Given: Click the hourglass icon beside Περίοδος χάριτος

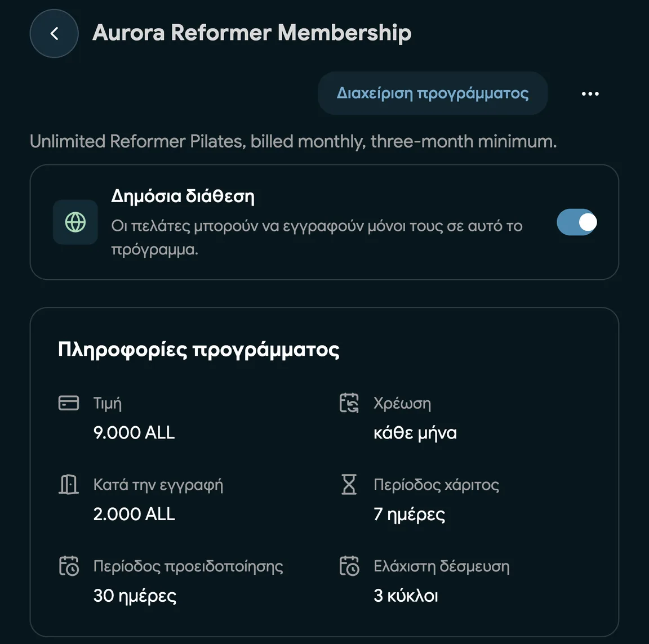Looking at the screenshot, I should click(349, 484).
